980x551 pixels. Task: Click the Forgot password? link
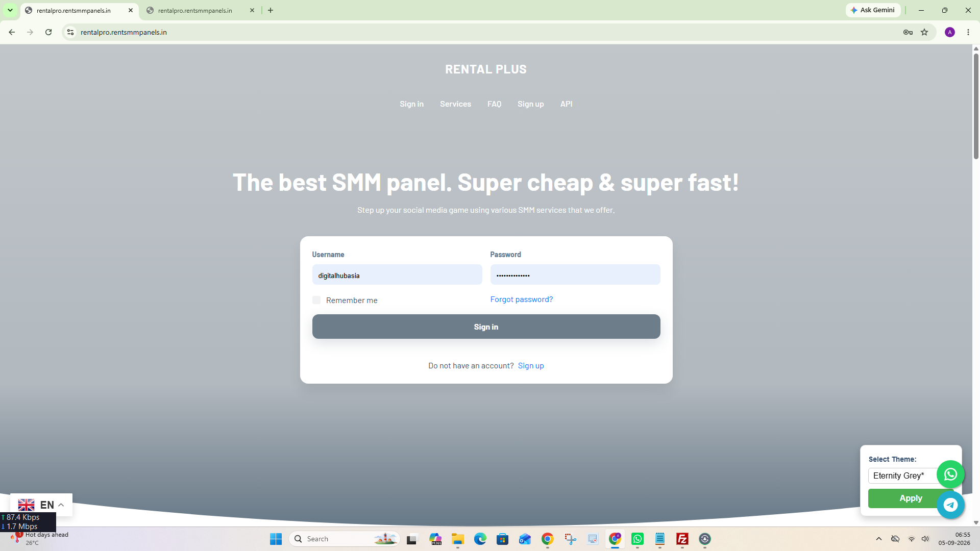click(521, 299)
